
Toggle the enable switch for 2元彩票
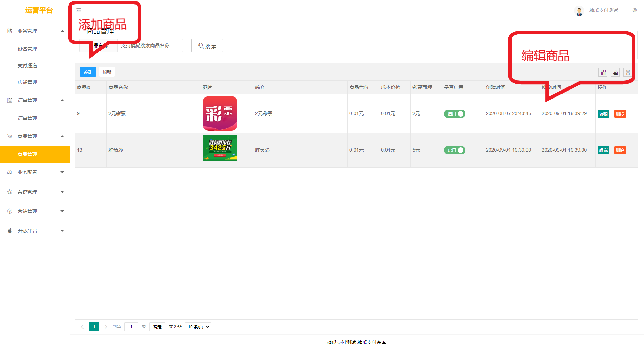point(454,114)
